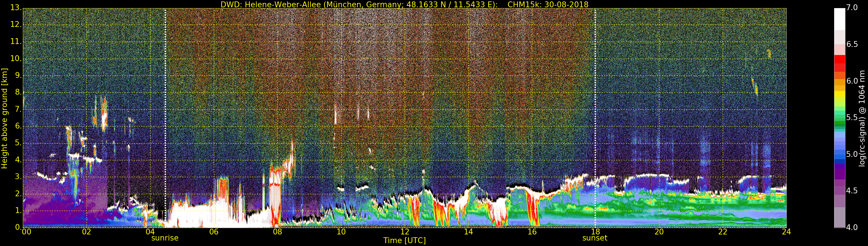Click the time axis tick label '06'

[x=214, y=232]
